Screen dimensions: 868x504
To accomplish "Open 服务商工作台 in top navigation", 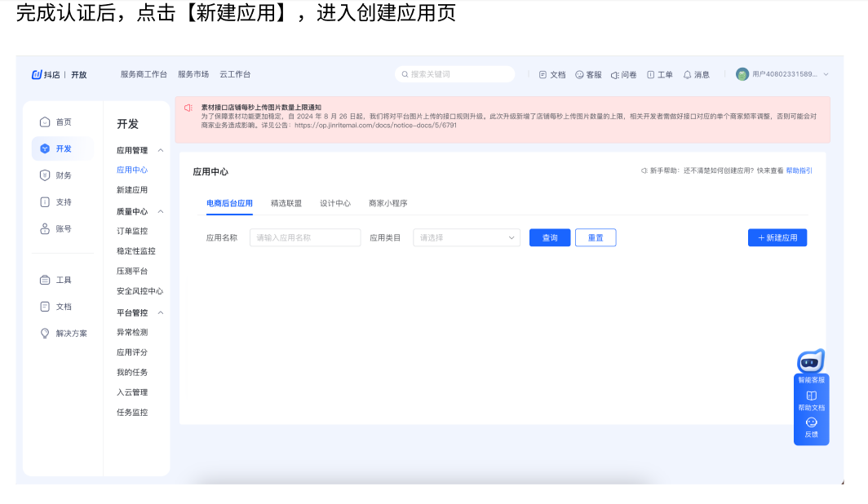I will click(x=144, y=74).
